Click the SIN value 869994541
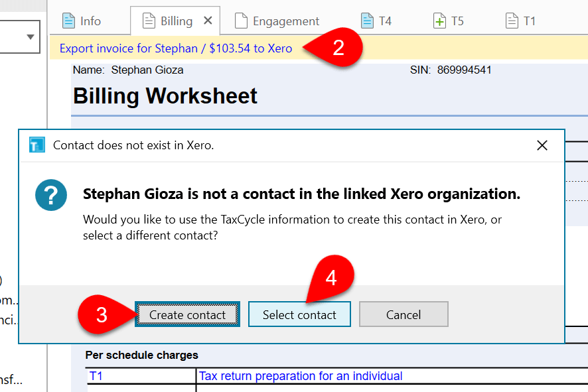This screenshot has height=392, width=588. tap(465, 70)
